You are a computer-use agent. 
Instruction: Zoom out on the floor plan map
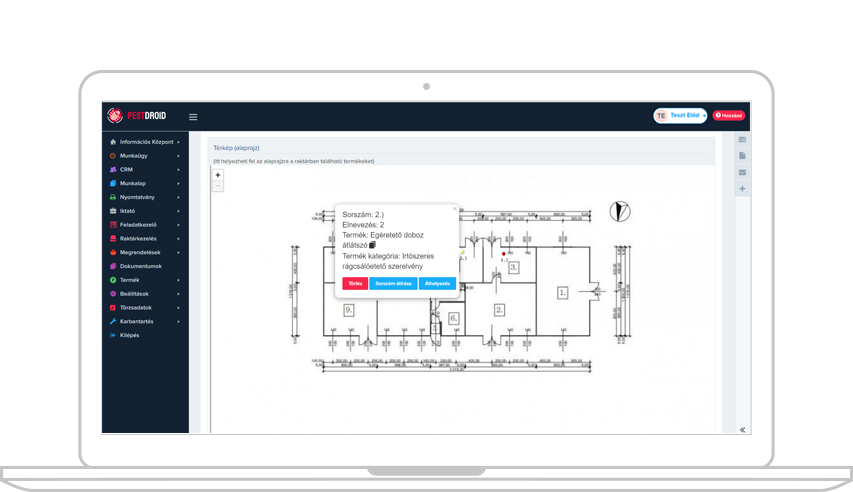tap(218, 186)
